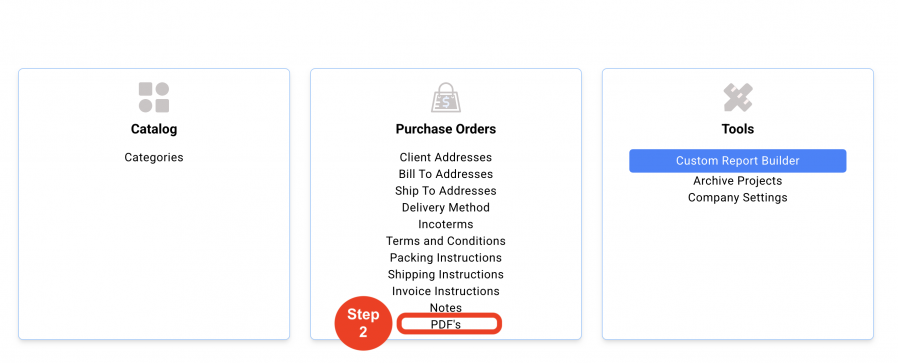Open Ship To Addresses
This screenshot has height=363, width=898.
coord(446,191)
